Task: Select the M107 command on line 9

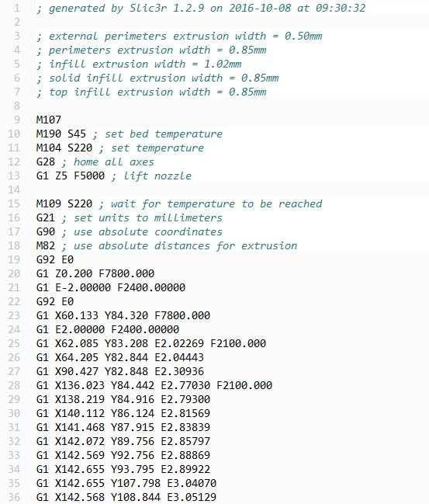Action: point(49,120)
